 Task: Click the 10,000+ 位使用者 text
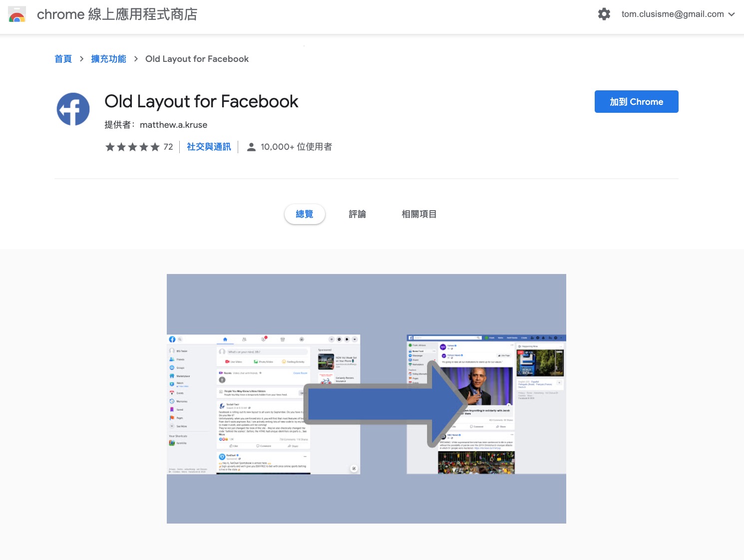click(296, 147)
